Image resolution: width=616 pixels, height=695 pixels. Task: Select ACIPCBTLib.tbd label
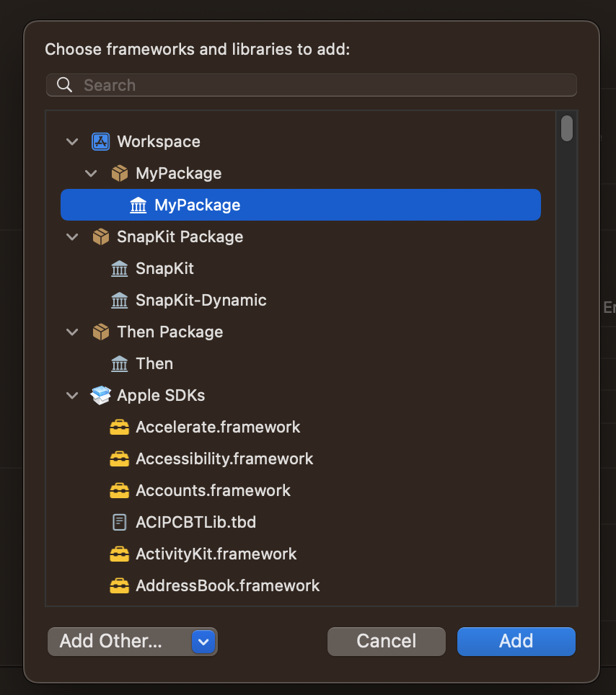(x=195, y=523)
